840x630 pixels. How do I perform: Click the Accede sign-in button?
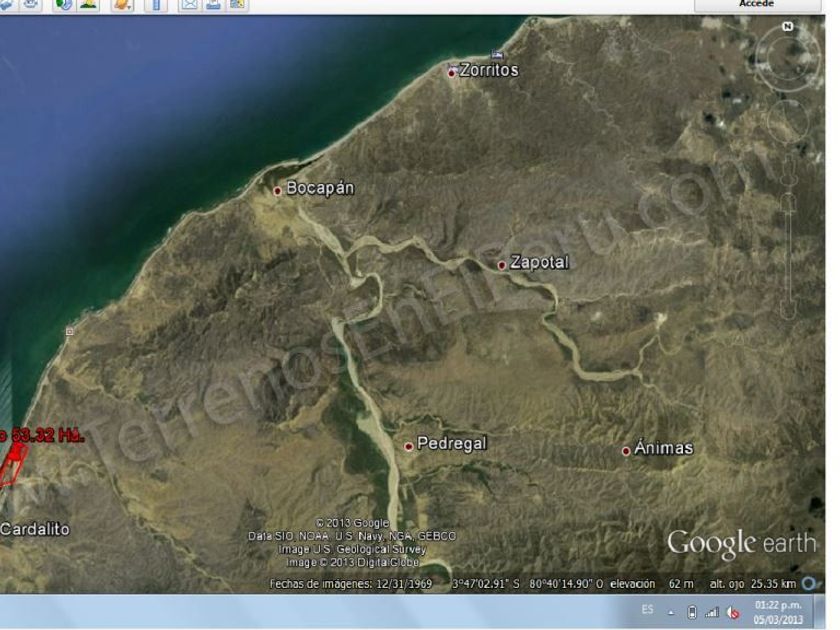[x=757, y=5]
